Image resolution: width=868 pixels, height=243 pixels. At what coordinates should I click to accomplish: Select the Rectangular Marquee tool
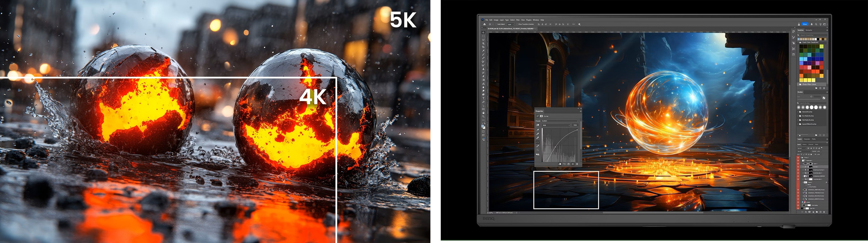(x=483, y=36)
